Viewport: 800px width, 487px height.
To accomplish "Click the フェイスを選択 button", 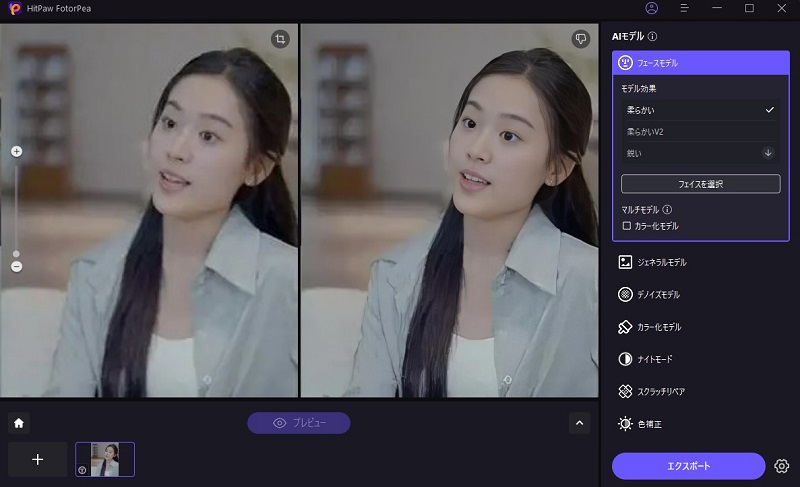I will (x=701, y=184).
